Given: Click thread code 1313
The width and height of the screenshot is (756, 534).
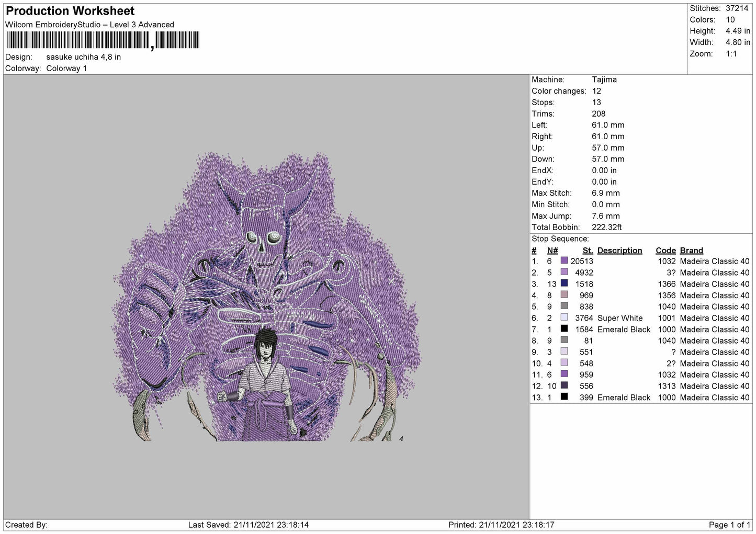Looking at the screenshot, I should 667,386.
